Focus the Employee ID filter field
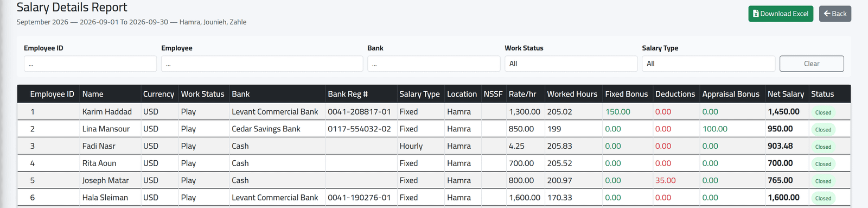868x208 pixels. click(90, 64)
